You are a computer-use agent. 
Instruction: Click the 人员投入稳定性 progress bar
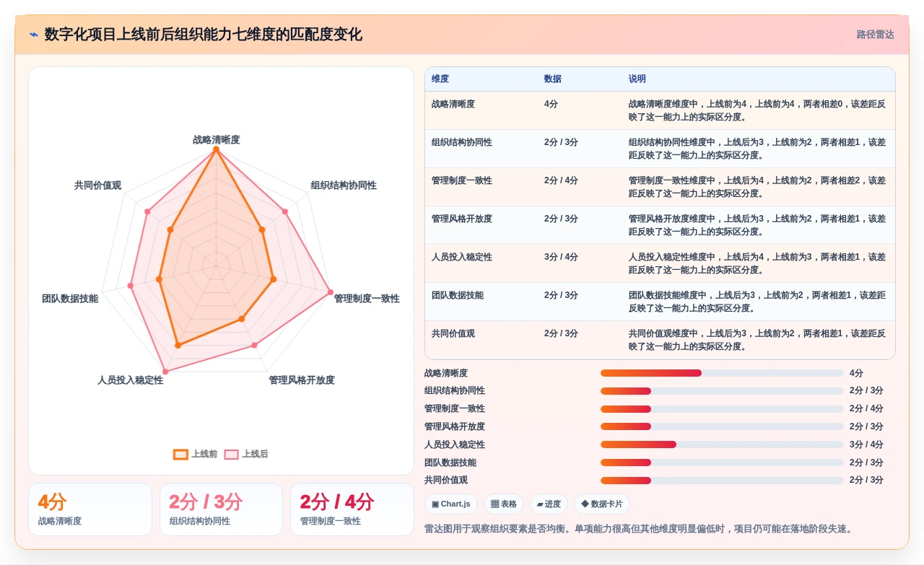[x=722, y=444]
